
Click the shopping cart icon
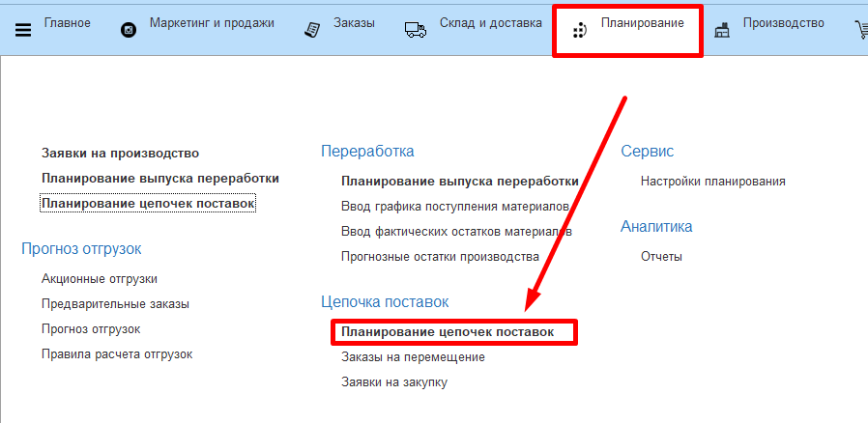point(861,30)
